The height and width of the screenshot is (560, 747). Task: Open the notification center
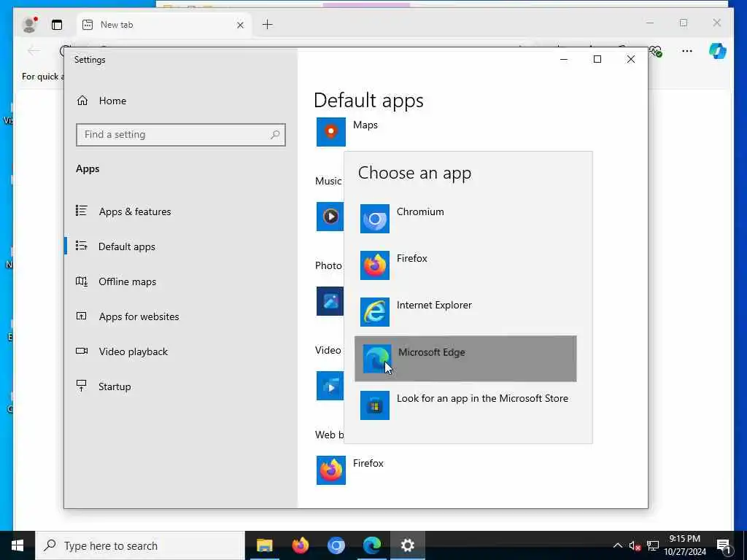724,545
